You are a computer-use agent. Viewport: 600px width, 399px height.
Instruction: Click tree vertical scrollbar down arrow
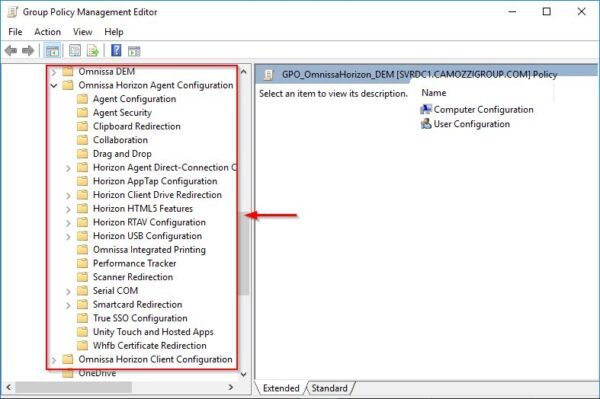[x=244, y=374]
